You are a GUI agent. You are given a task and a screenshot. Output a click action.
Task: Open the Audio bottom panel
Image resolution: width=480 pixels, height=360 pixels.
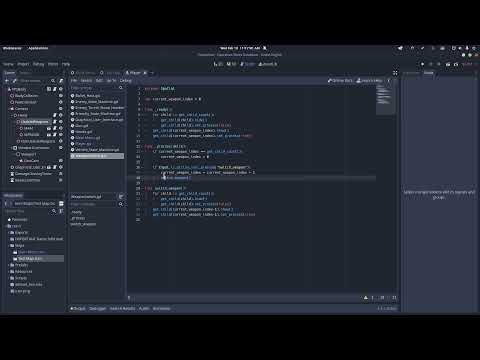(144, 309)
